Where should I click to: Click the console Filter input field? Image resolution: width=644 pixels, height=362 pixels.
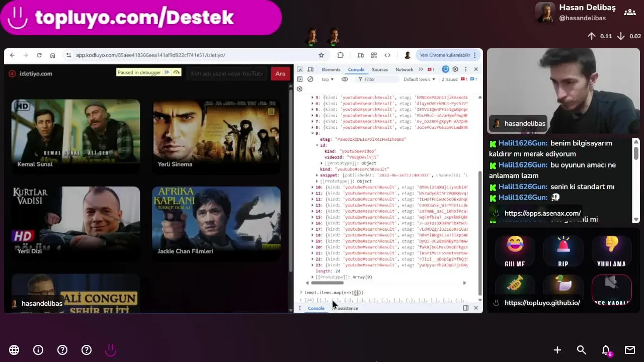click(x=377, y=79)
